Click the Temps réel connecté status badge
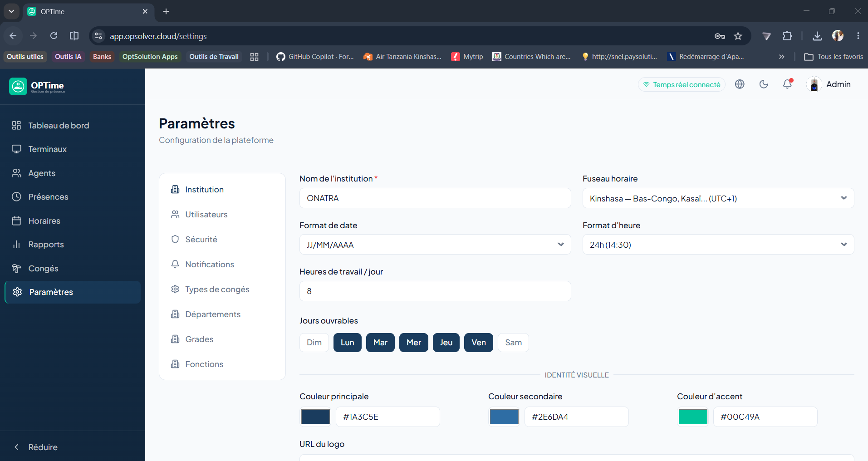 682,85
